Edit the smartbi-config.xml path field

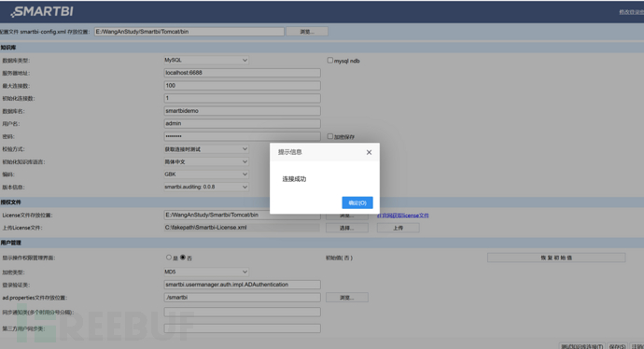(x=189, y=32)
